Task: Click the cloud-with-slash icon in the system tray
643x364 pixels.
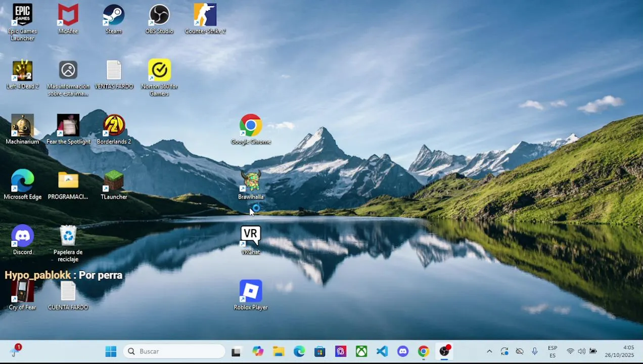Action: click(x=520, y=351)
